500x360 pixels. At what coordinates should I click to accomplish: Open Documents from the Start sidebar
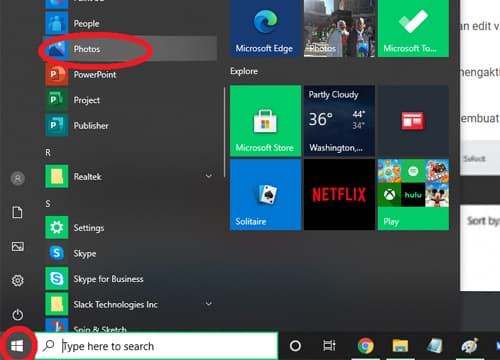tap(17, 212)
